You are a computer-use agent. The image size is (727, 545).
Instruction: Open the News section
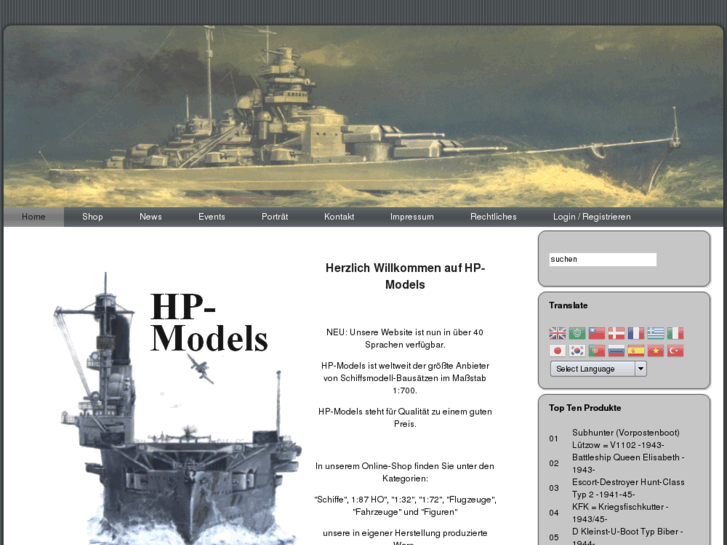tap(151, 217)
